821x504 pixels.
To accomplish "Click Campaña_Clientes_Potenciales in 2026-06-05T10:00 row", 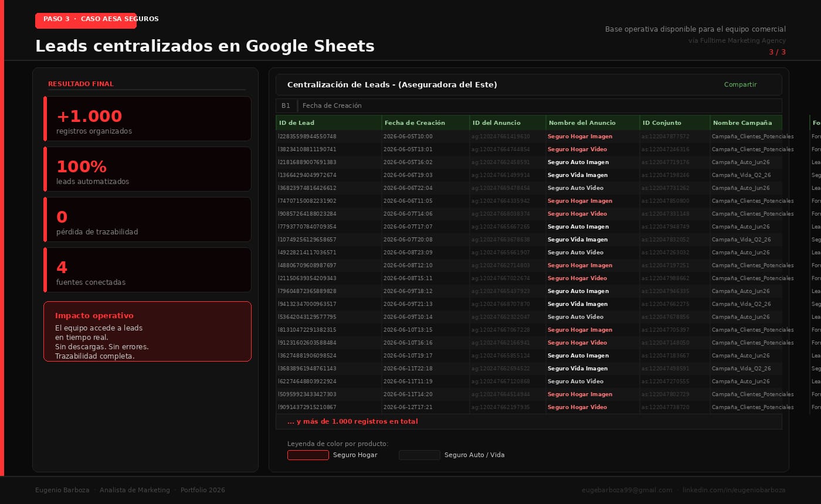I will click(x=753, y=137).
